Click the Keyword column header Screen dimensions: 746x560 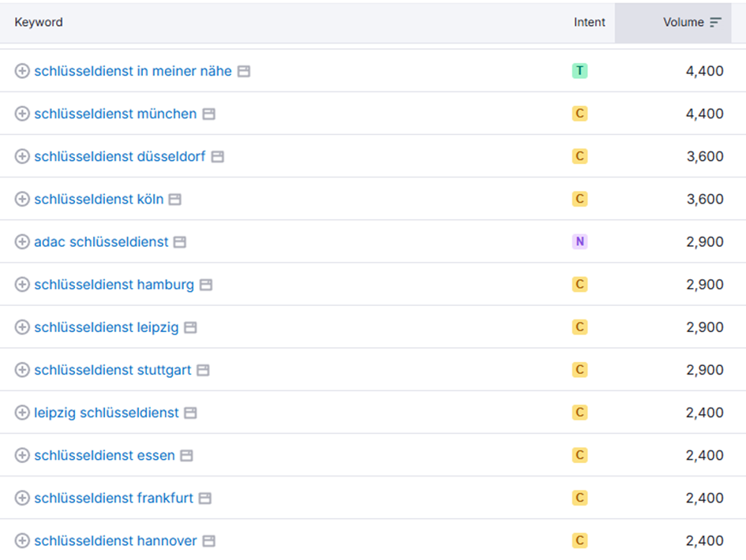(39, 22)
